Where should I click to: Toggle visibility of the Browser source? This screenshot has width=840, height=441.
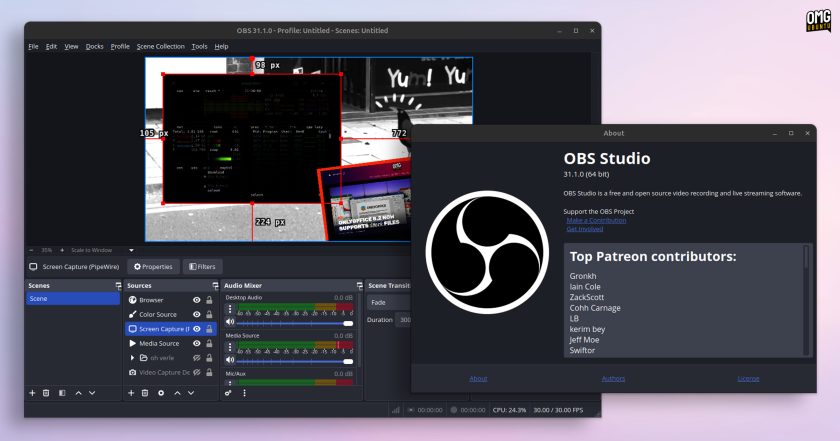click(197, 300)
